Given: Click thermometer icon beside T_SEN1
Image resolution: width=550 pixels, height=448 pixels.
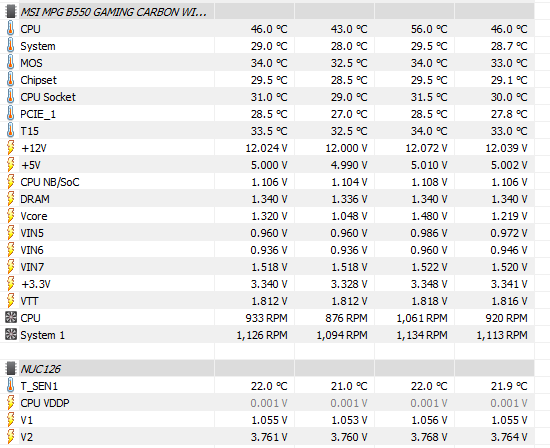Looking at the screenshot, I should (x=11, y=386).
